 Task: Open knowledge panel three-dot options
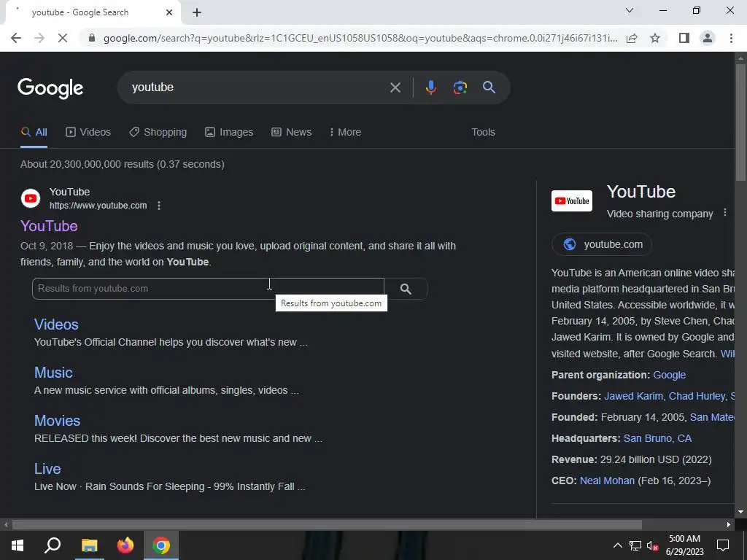pos(725,212)
